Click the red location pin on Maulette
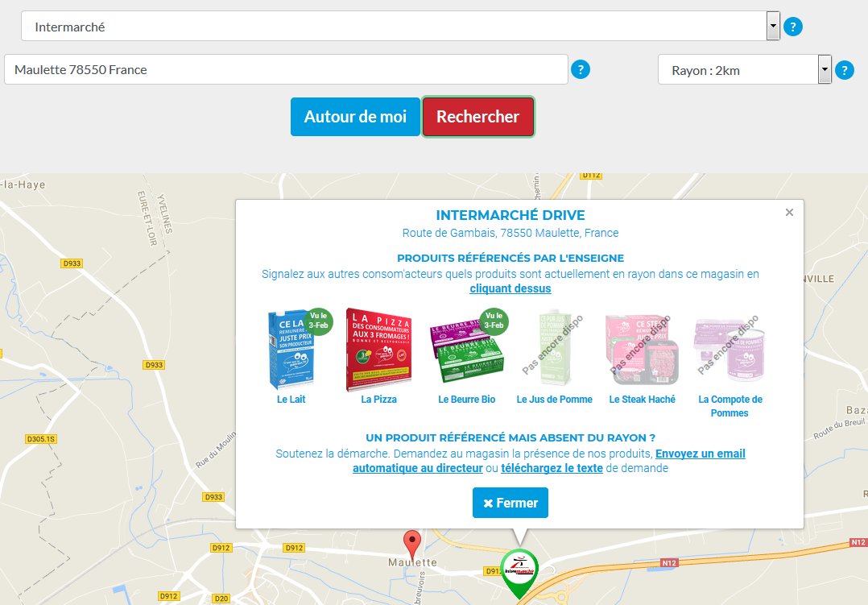This screenshot has width=868, height=605. click(x=412, y=545)
